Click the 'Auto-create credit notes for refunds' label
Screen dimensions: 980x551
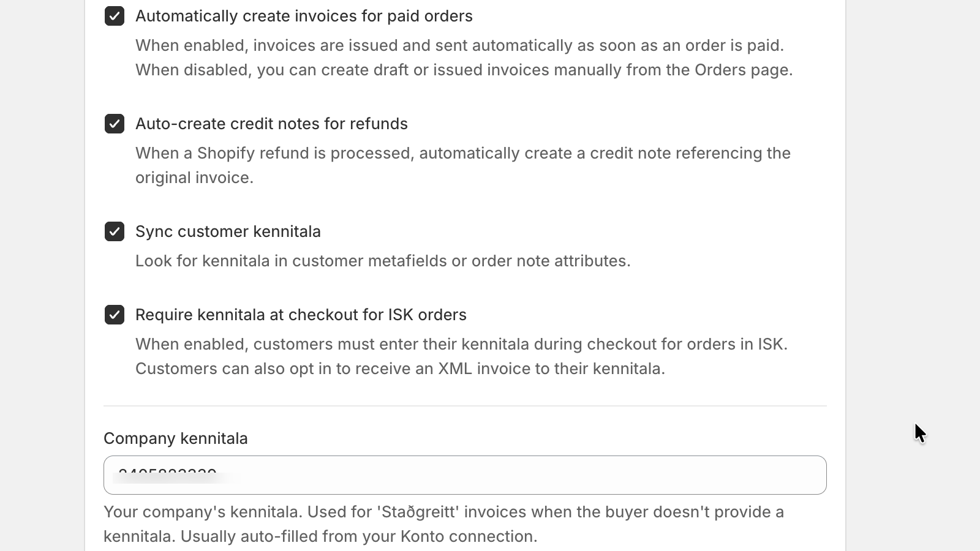point(271,124)
